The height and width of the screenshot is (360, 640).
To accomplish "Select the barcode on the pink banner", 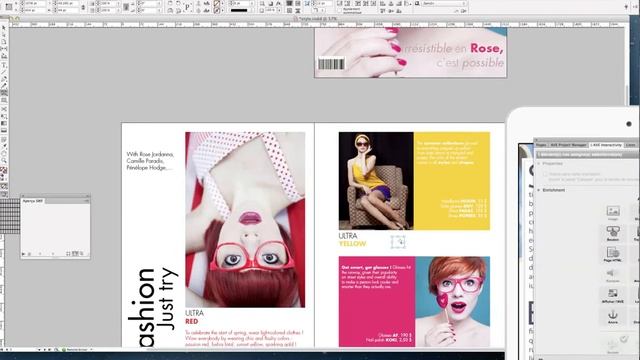I will pyautogui.click(x=331, y=64).
